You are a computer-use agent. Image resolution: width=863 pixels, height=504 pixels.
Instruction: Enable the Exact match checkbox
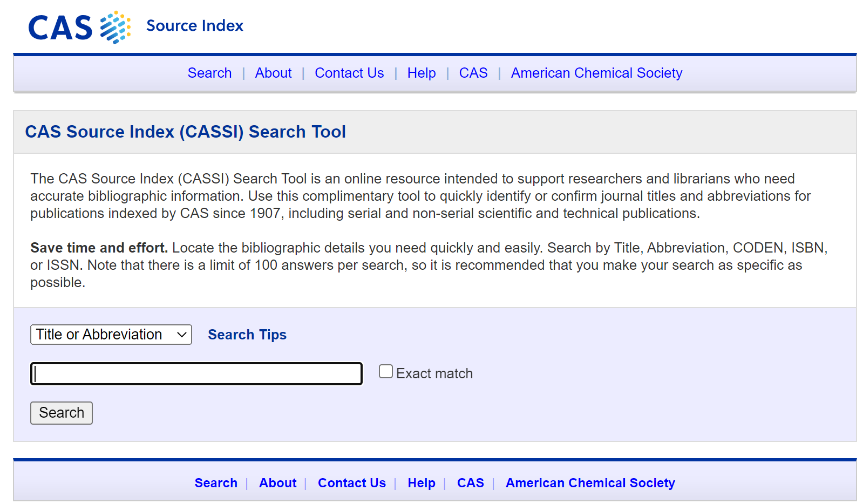(x=385, y=371)
